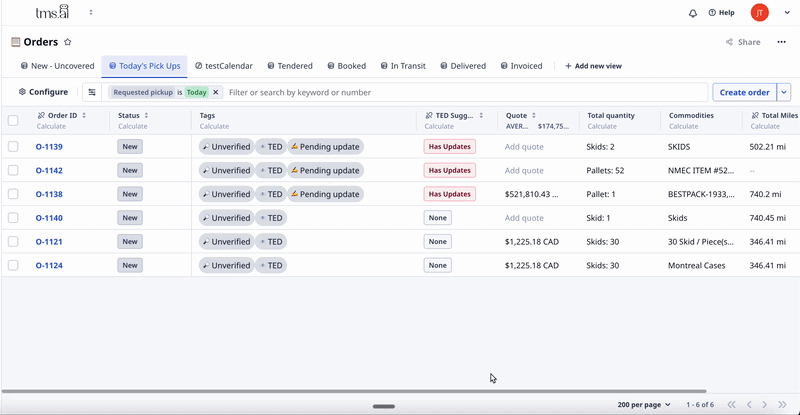Open the Help menu
Screen dimensions: 800x415
point(721,13)
